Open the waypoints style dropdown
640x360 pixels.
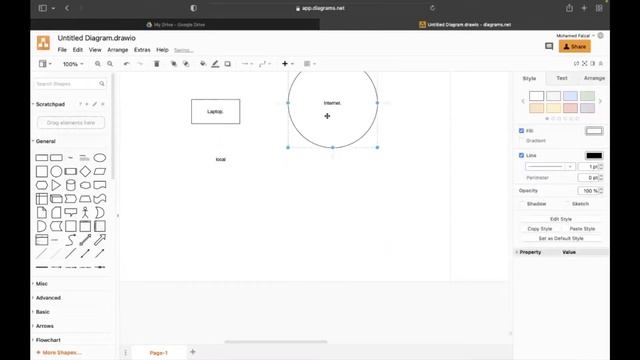(x=264, y=64)
